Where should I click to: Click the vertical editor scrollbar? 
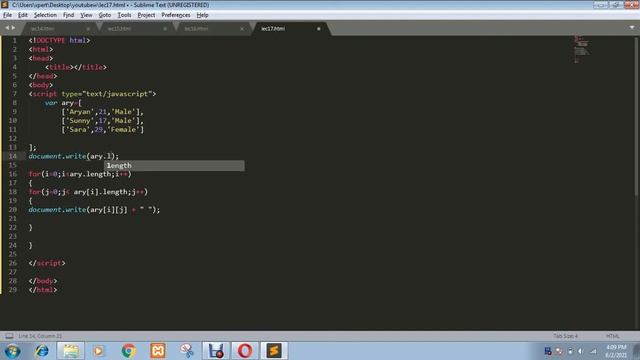tap(636, 118)
